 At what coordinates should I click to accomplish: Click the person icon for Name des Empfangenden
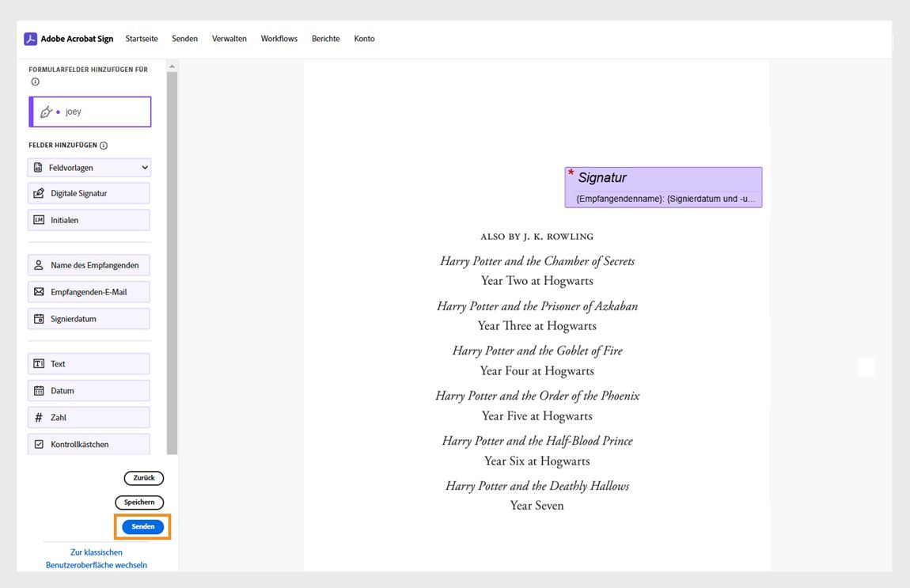click(x=39, y=265)
